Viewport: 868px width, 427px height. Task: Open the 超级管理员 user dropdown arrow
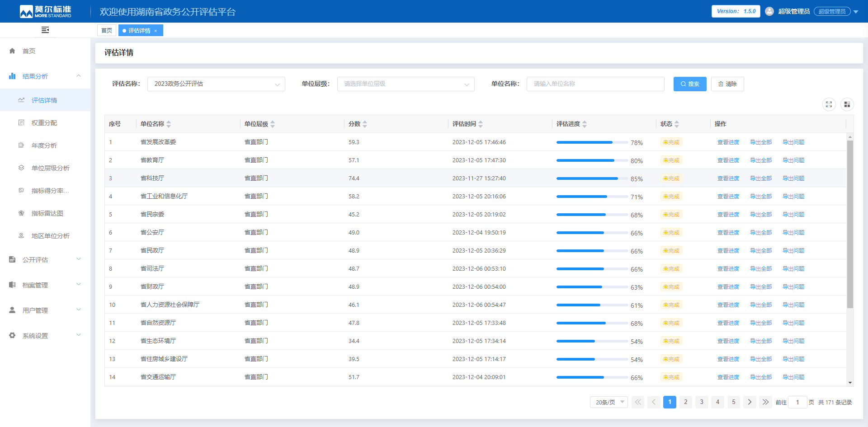tap(856, 12)
